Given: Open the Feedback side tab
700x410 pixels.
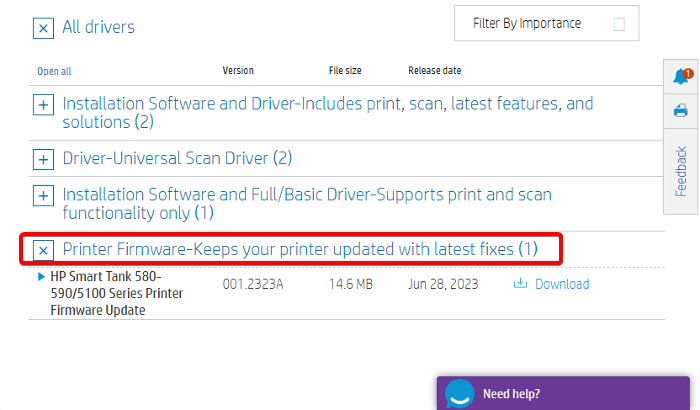Looking at the screenshot, I should [681, 171].
